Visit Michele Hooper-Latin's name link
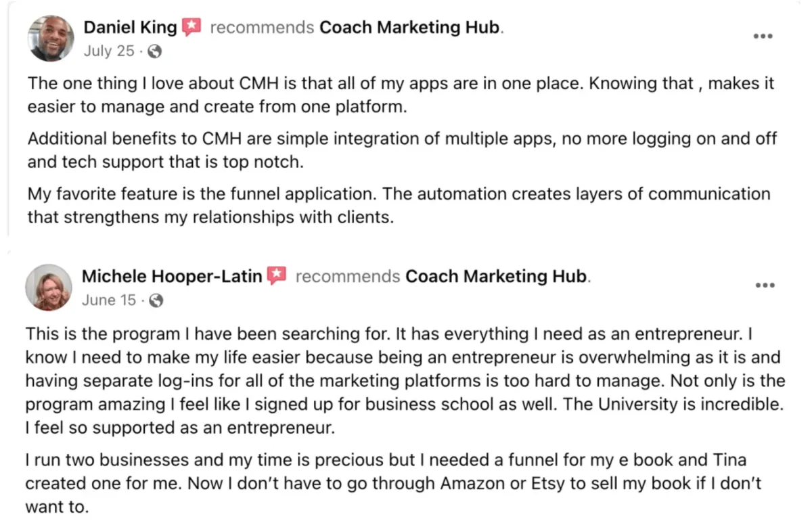This screenshot has width=812, height=525. (172, 277)
